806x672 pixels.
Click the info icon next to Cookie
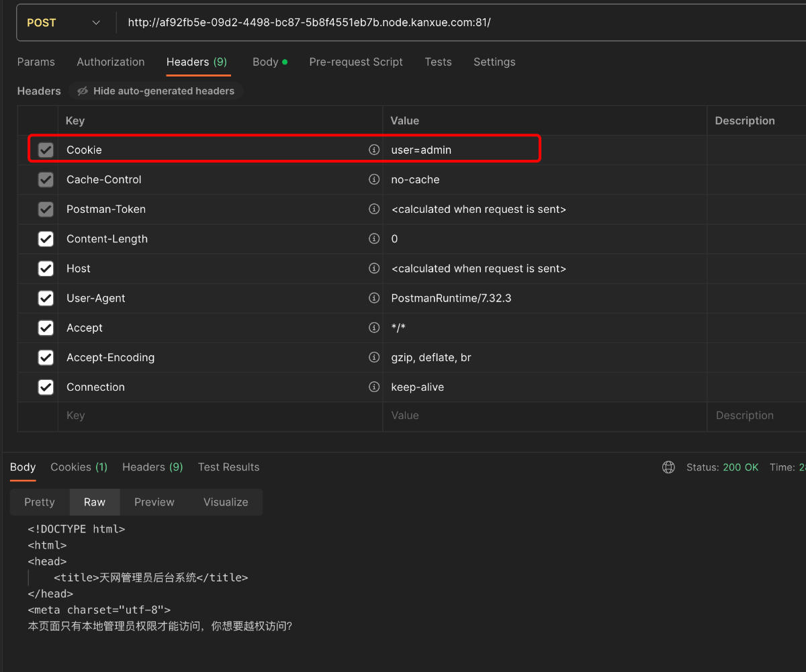tap(374, 150)
